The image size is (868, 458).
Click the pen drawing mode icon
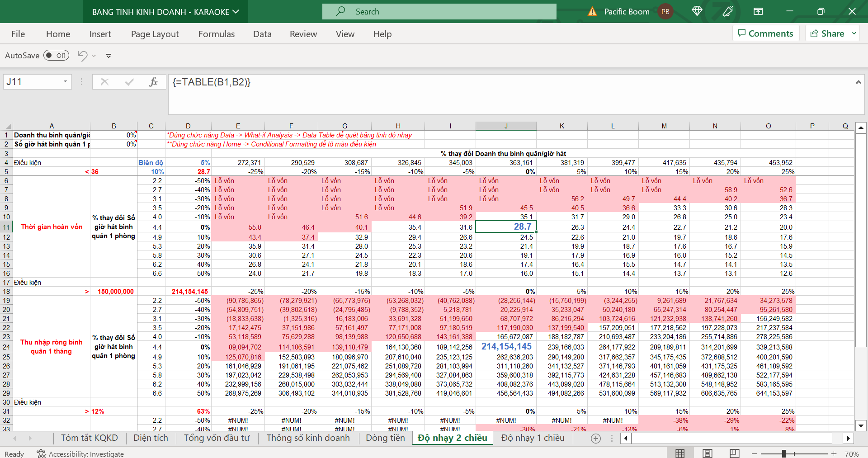click(x=728, y=11)
